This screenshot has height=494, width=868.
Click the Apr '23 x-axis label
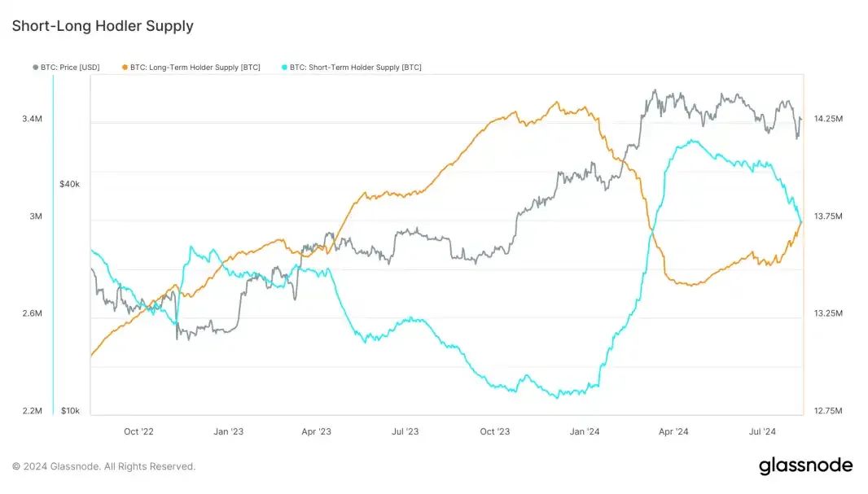click(316, 431)
